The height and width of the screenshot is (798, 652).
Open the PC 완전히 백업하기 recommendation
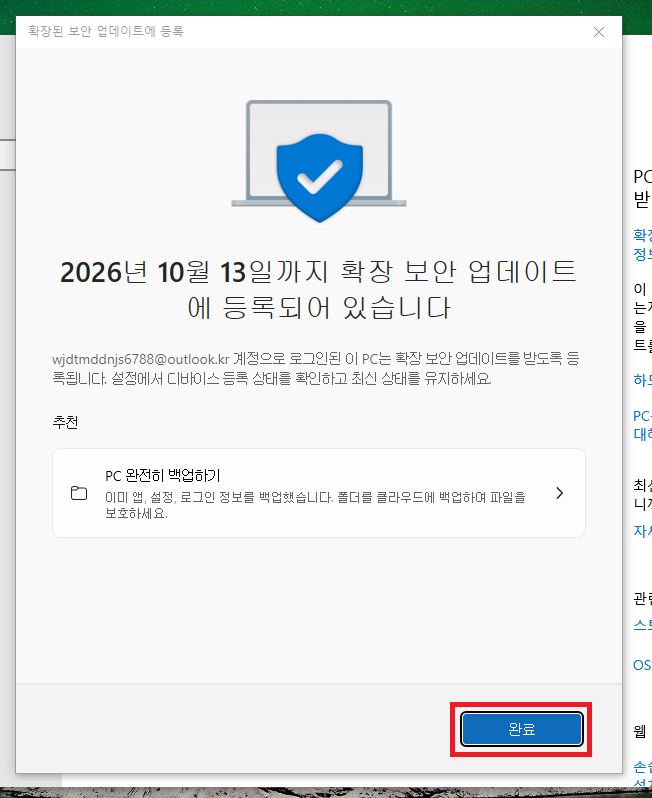tap(319, 493)
